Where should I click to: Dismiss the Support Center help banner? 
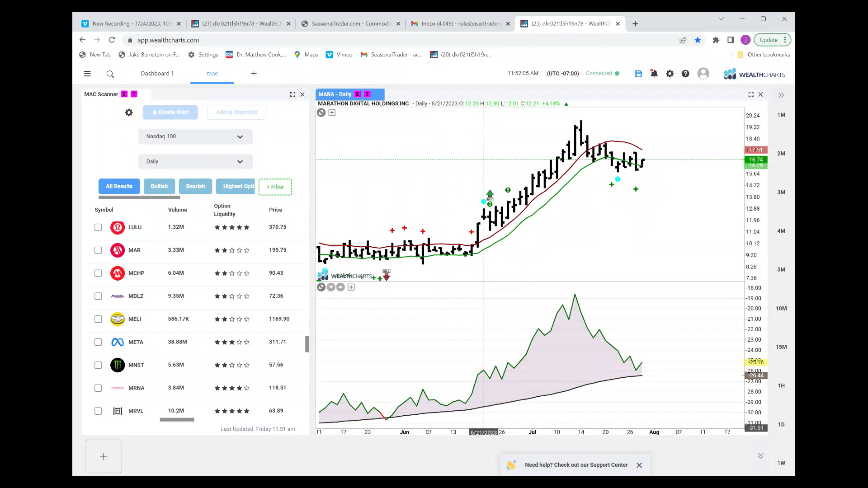pyautogui.click(x=639, y=465)
